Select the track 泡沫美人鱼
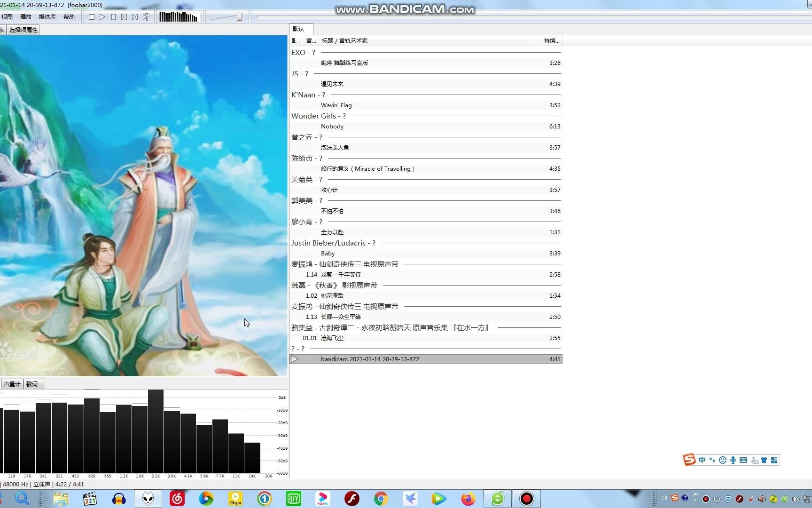The width and height of the screenshot is (812, 508). (x=426, y=148)
